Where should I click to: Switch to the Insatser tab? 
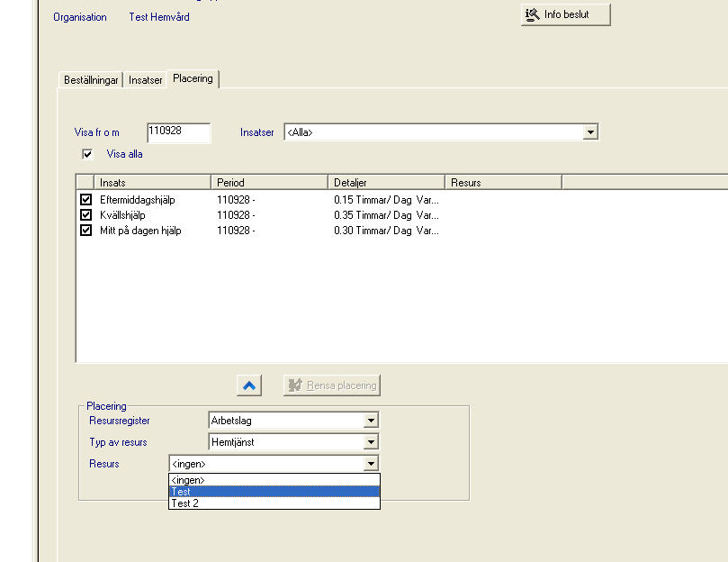145,80
